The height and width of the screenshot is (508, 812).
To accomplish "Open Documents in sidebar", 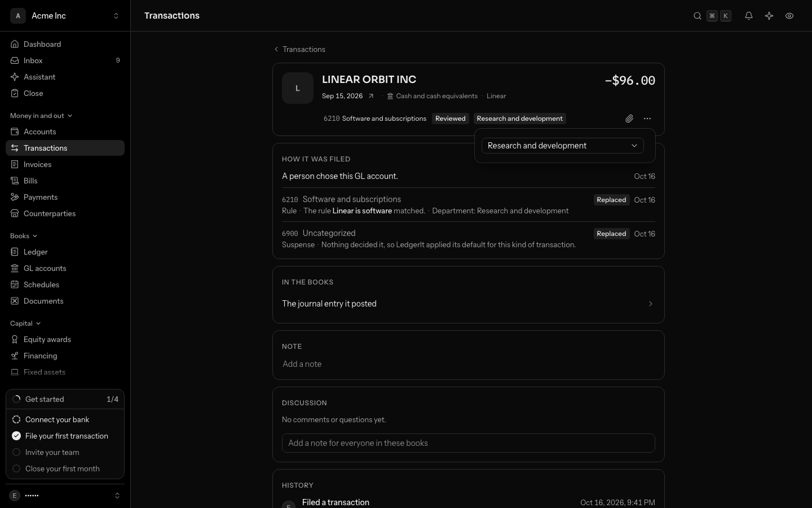I will click(x=65, y=301).
